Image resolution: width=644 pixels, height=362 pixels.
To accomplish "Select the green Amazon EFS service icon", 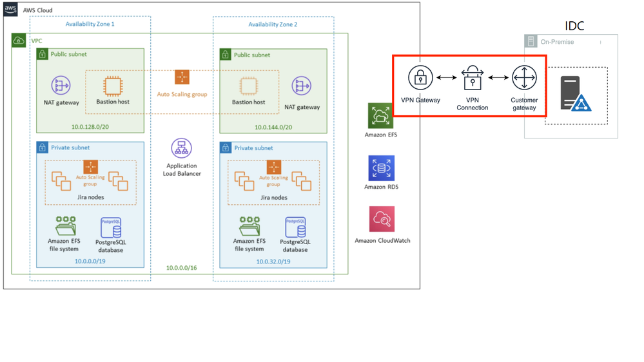I will [380, 116].
